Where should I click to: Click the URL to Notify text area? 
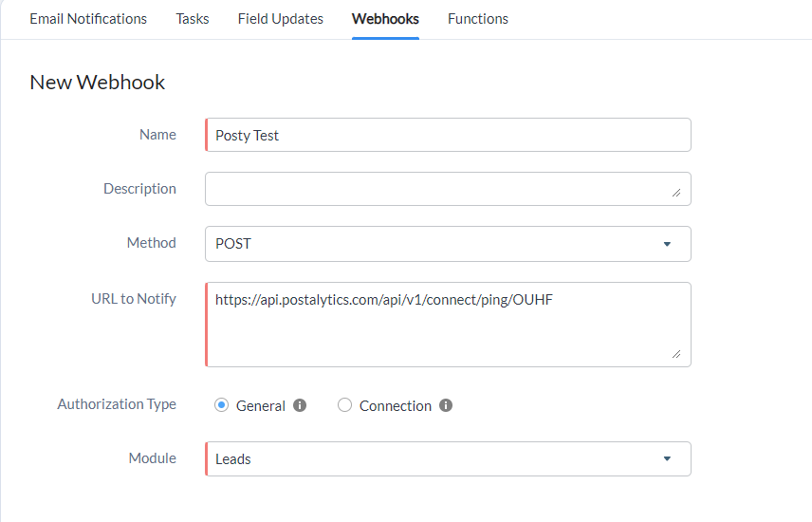click(x=448, y=325)
